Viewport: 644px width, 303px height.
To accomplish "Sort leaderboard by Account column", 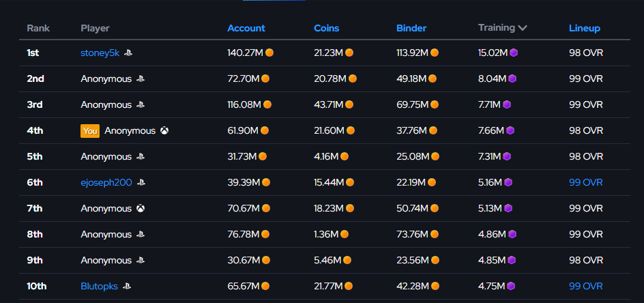I will tap(246, 28).
